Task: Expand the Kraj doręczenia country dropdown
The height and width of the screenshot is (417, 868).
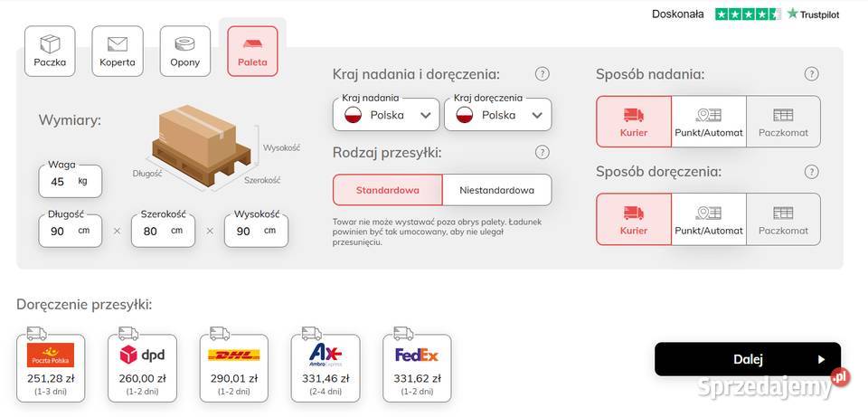Action: click(497, 115)
